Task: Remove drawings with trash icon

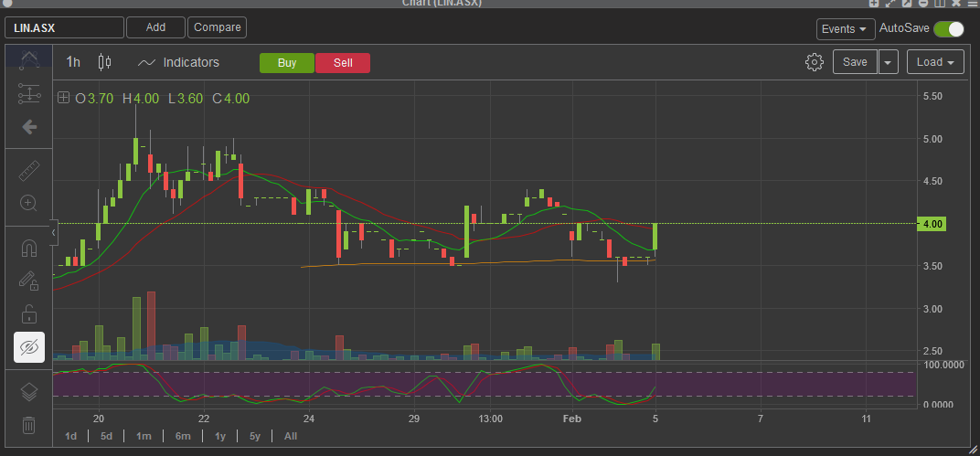Action: click(28, 426)
